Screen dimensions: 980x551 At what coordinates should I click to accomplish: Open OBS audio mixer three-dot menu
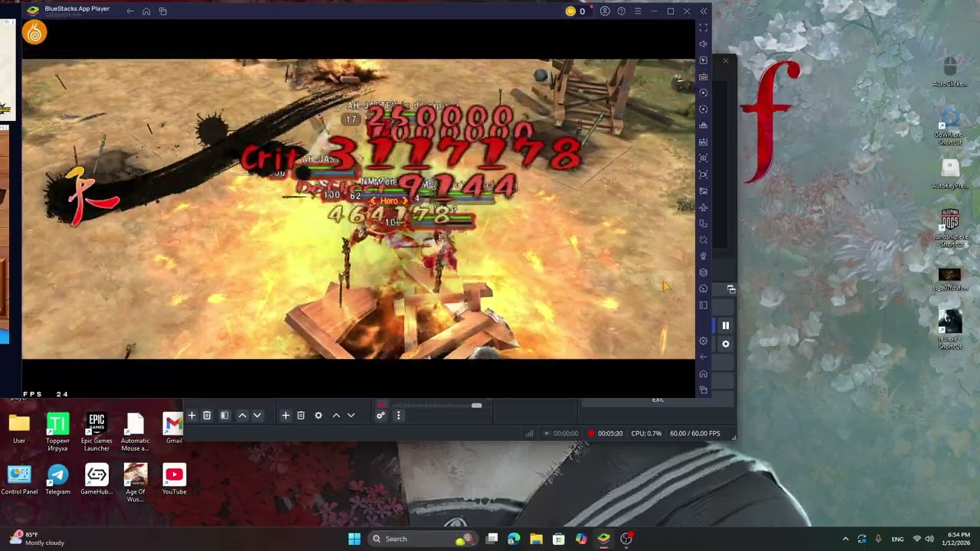[x=398, y=416]
